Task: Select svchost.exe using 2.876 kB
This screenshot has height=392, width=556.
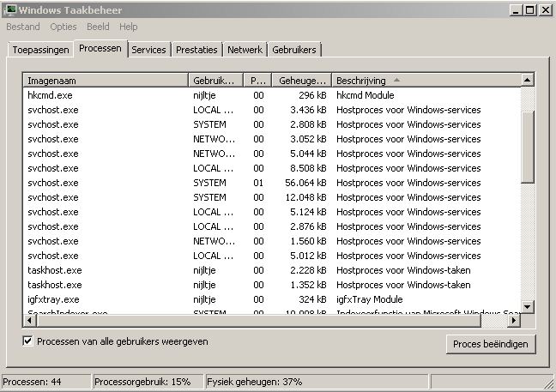Action: click(272, 226)
